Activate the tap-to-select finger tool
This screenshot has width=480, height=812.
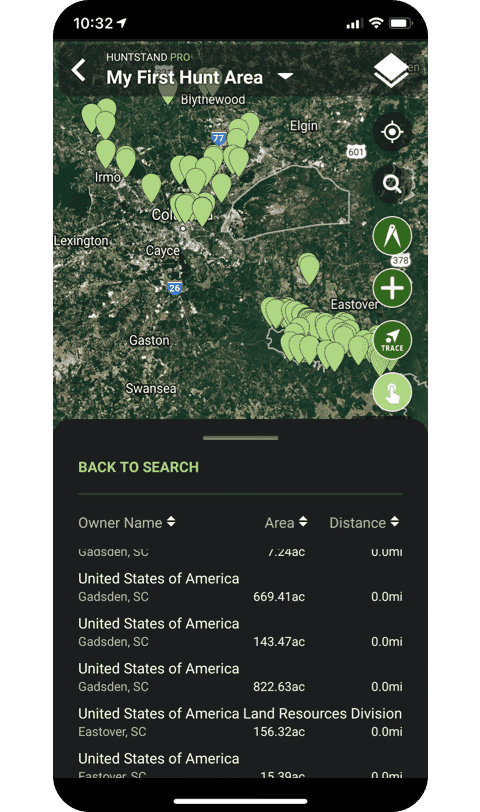(x=392, y=392)
